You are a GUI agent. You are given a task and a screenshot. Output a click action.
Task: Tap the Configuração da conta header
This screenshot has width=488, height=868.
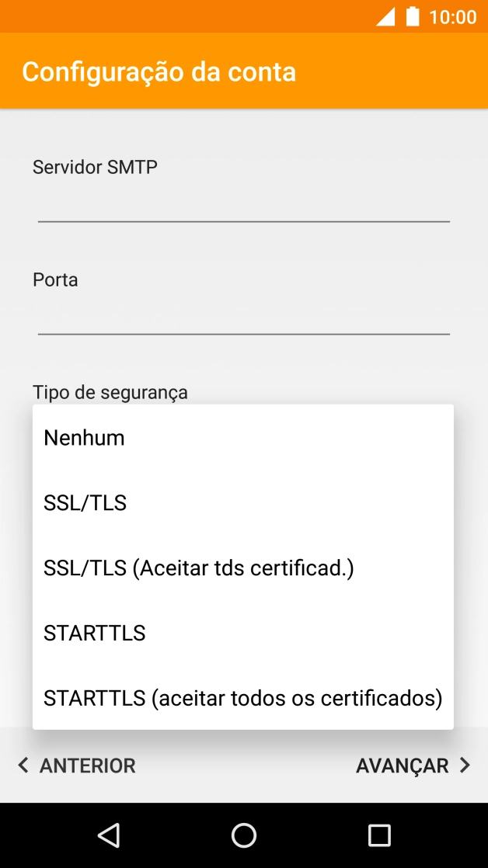pyautogui.click(x=159, y=71)
